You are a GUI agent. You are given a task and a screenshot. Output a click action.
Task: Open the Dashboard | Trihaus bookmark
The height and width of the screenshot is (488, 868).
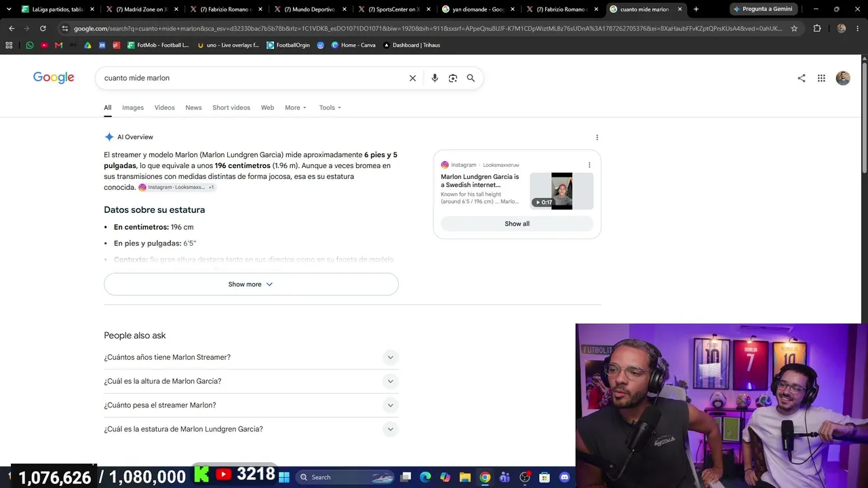[412, 45]
